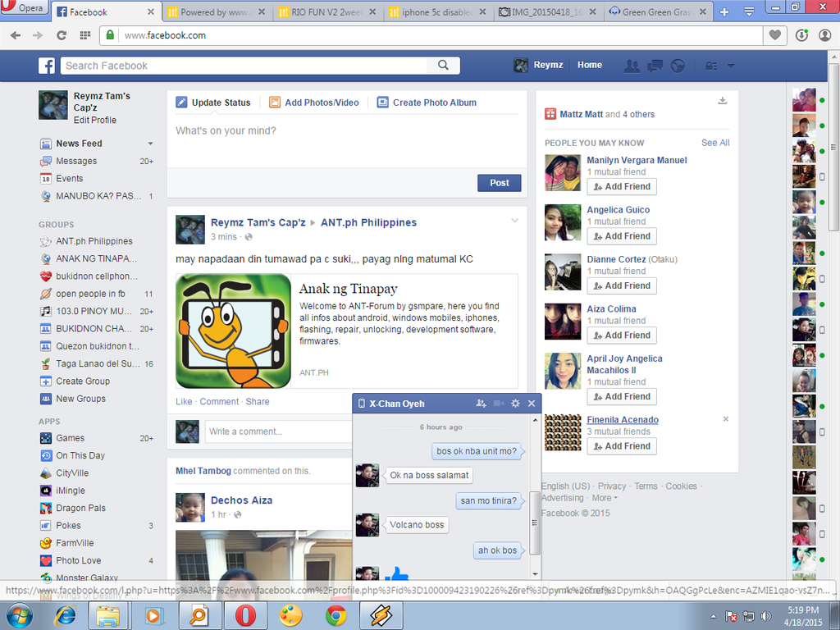Click the chat window scrollbar thumb

click(x=536, y=523)
